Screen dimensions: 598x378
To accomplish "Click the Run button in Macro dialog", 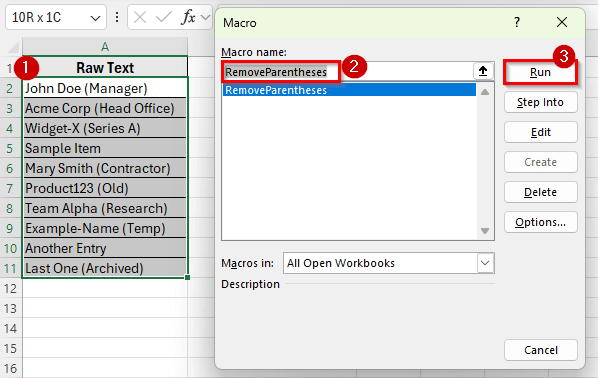I will coord(540,72).
